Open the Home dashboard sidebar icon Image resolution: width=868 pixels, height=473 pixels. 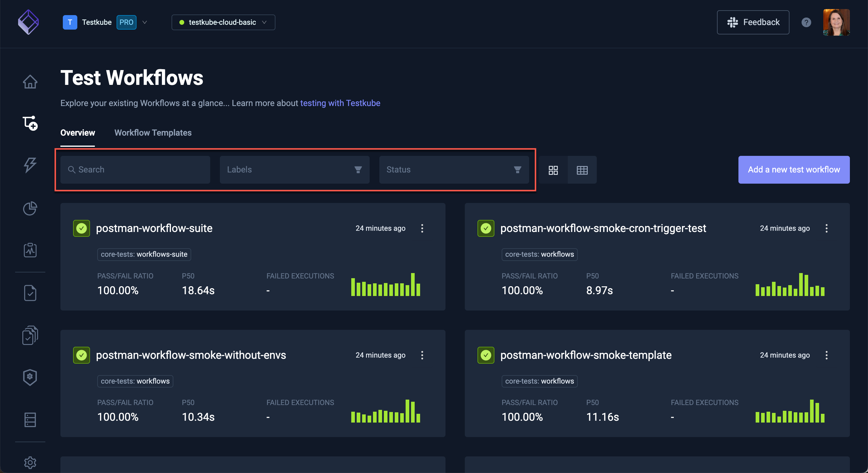[30, 82]
